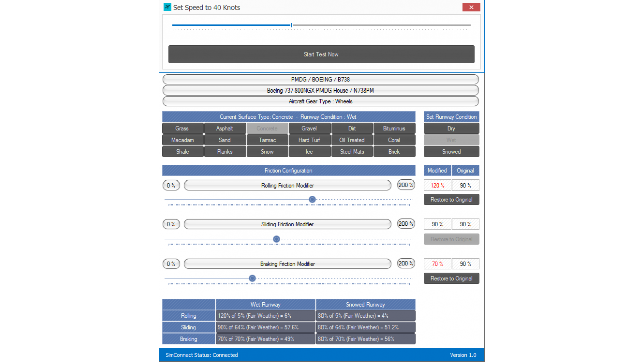Click the original braking friction value field

point(465,264)
